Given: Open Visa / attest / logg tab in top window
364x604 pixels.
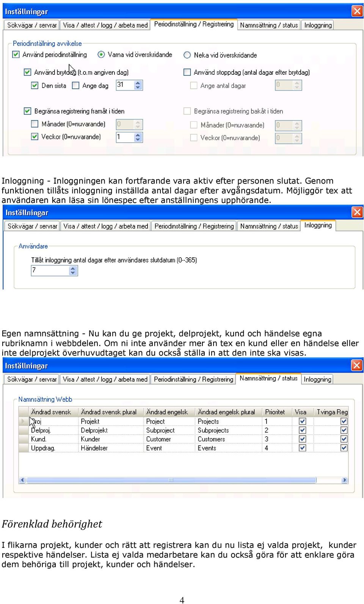Looking at the screenshot, I should [x=105, y=25].
